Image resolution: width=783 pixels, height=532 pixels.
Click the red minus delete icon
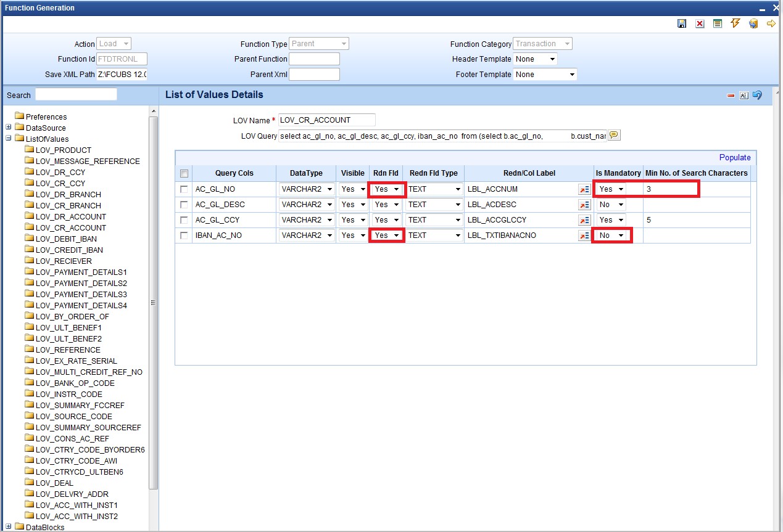pos(731,96)
